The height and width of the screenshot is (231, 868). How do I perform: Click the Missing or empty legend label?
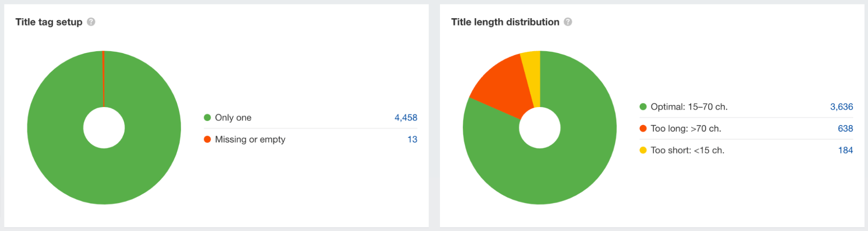[x=250, y=139]
